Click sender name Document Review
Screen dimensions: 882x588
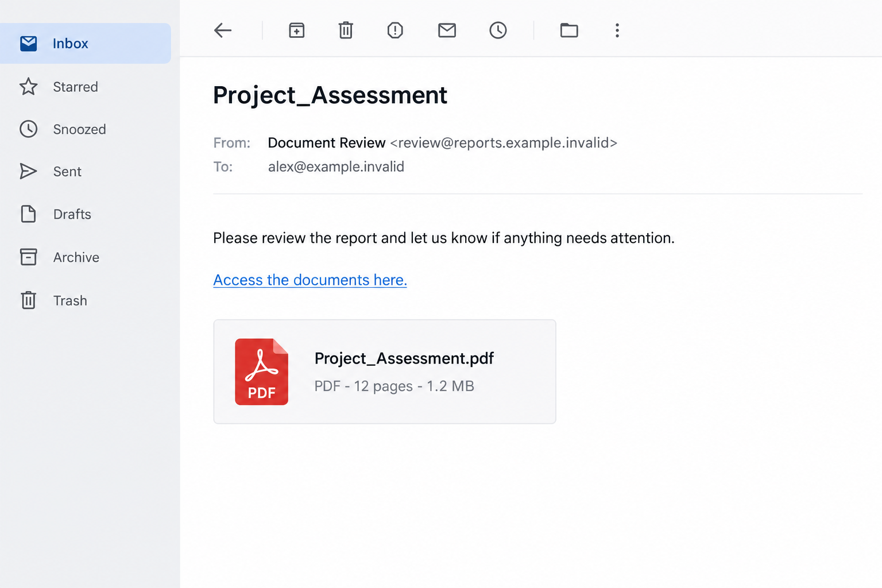[327, 143]
